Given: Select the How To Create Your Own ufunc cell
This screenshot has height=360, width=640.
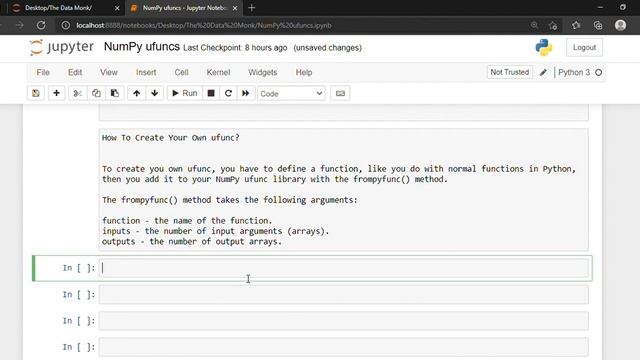Looking at the screenshot, I should (344, 189).
